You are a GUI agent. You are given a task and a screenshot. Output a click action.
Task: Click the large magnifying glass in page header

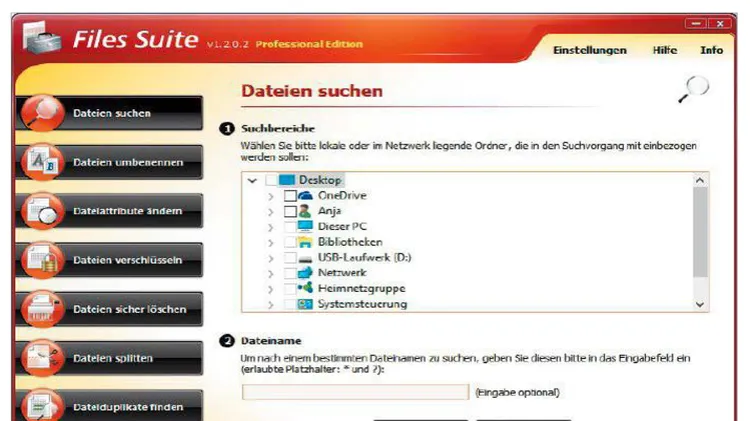694,89
